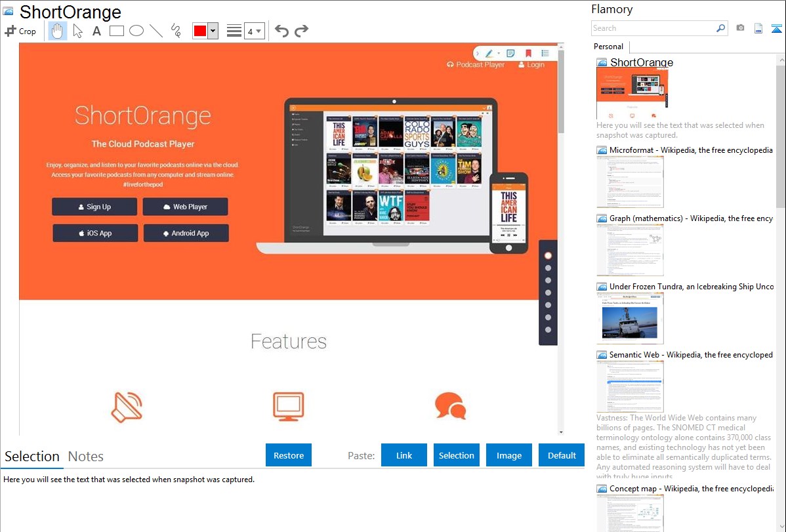This screenshot has width=786, height=532.
Task: Click the camera capture icon
Action: point(740,28)
